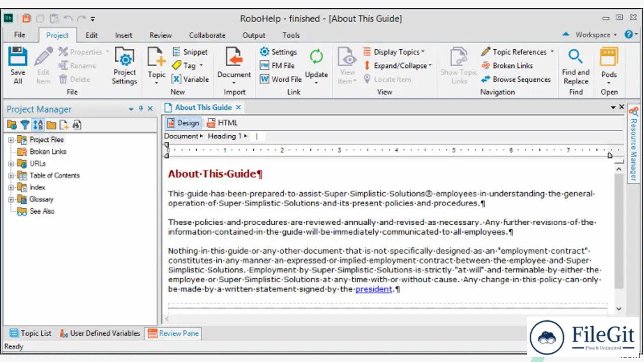The width and height of the screenshot is (644, 362).
Task: Create a new Variable
Action: pos(190,79)
